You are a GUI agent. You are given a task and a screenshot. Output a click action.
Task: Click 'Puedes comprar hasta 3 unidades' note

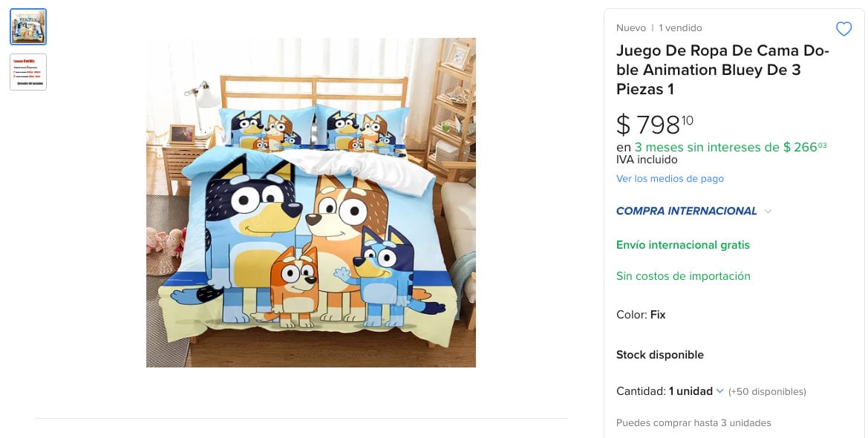pyautogui.click(x=694, y=423)
